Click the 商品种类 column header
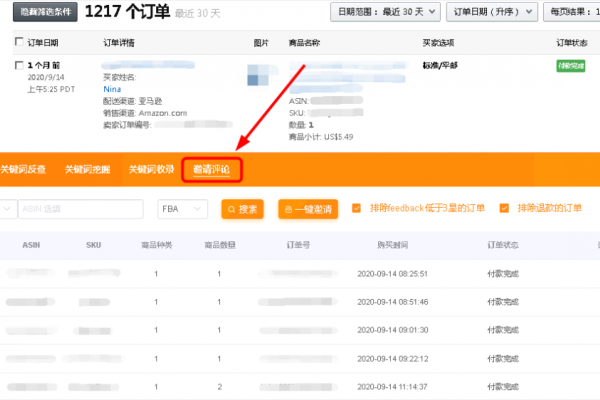The height and width of the screenshot is (400, 600). pos(157,245)
